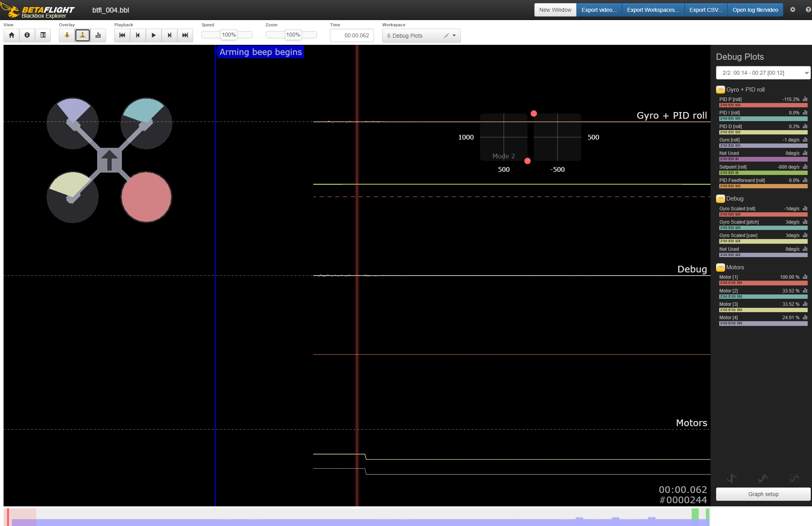
Task: Click the New Window button
Action: pos(555,10)
